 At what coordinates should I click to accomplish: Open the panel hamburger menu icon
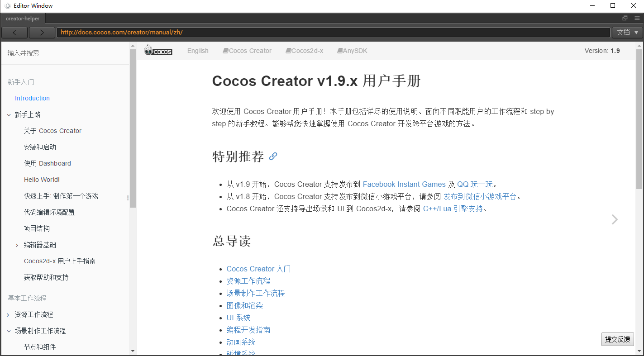(637, 18)
